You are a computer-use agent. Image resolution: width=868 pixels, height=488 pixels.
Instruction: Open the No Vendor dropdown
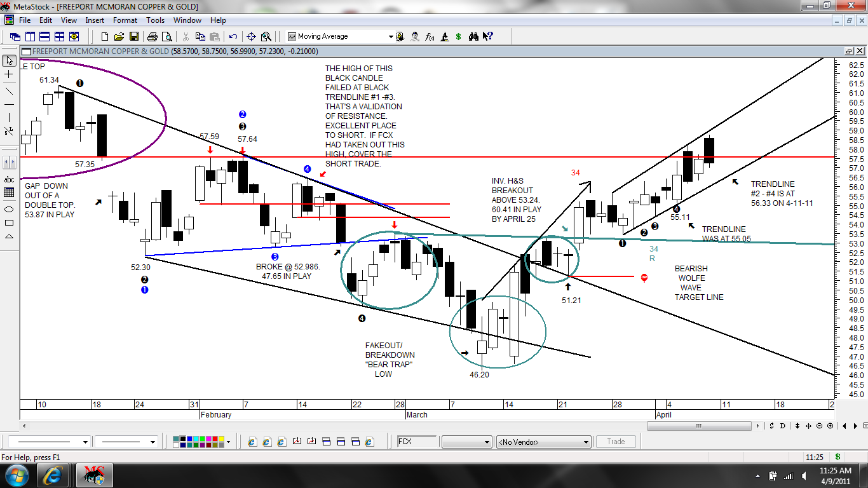[x=544, y=442]
